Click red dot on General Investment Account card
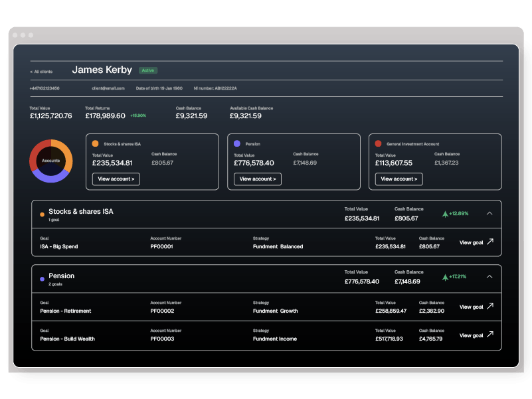Viewport: 532px width, 399px height. 379,144
